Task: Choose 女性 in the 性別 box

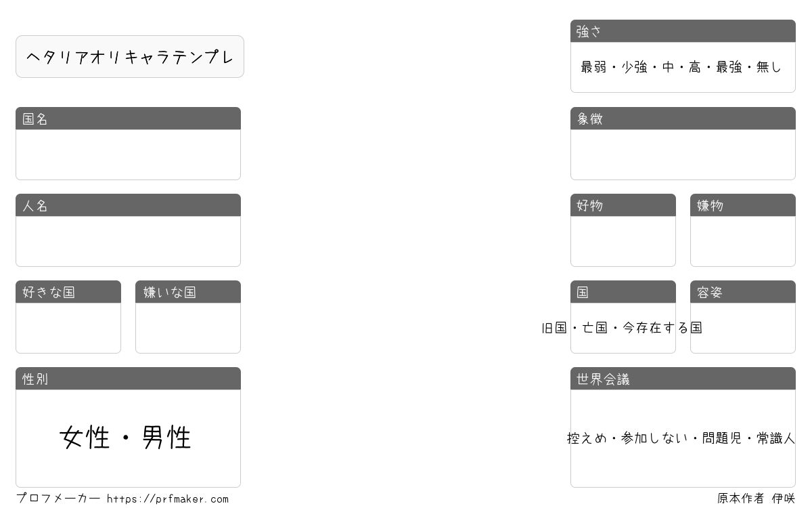Action: (x=85, y=438)
